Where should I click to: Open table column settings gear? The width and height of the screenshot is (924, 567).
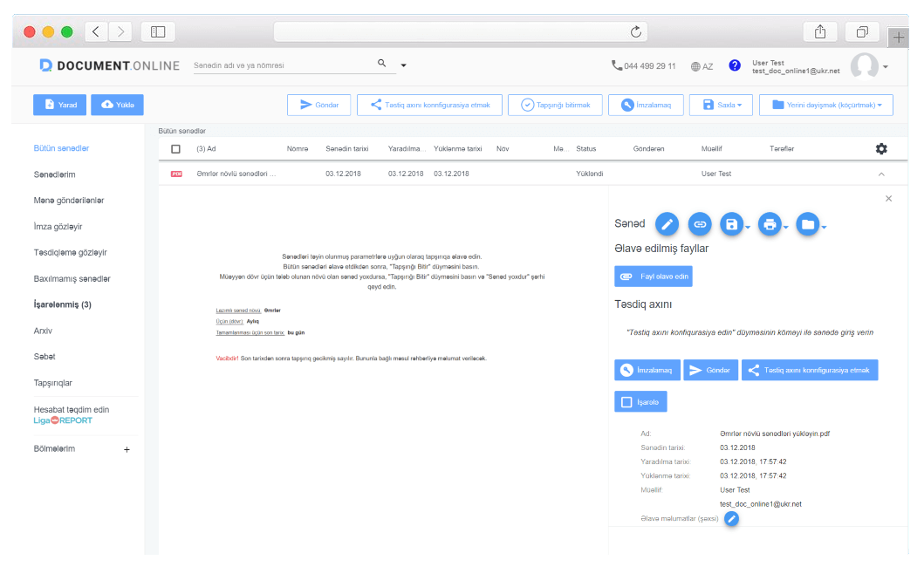click(881, 149)
